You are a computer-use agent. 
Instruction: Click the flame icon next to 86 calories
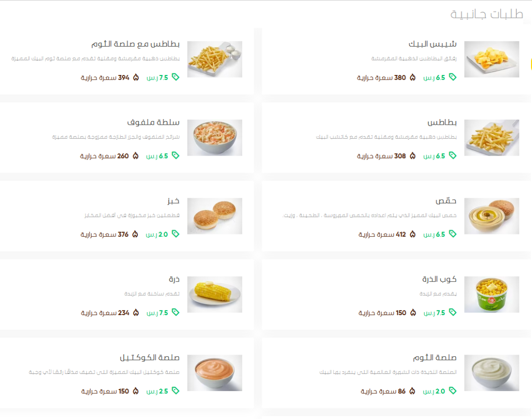[412, 391]
